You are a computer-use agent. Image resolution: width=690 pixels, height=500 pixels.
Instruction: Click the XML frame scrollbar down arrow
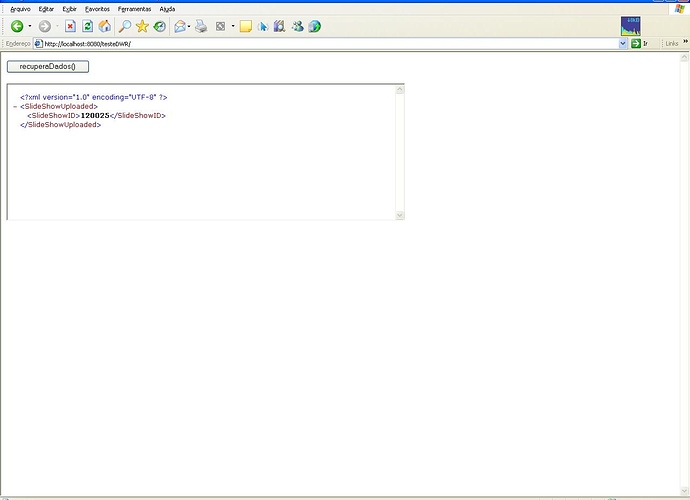coord(400,215)
